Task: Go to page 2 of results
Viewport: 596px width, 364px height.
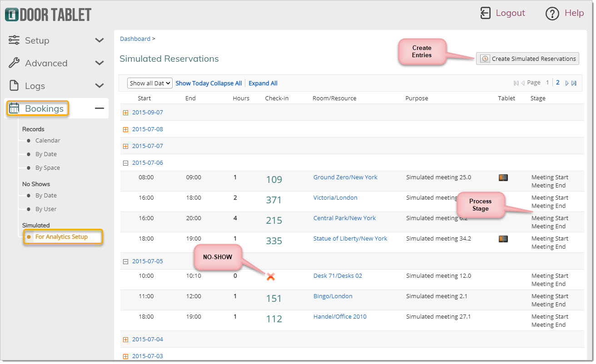Action: tap(558, 83)
